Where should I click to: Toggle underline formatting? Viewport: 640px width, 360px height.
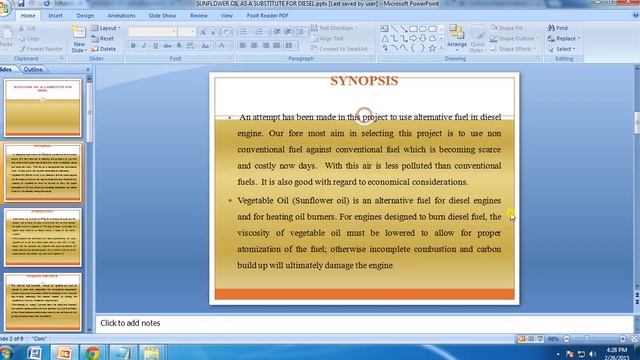pos(156,46)
